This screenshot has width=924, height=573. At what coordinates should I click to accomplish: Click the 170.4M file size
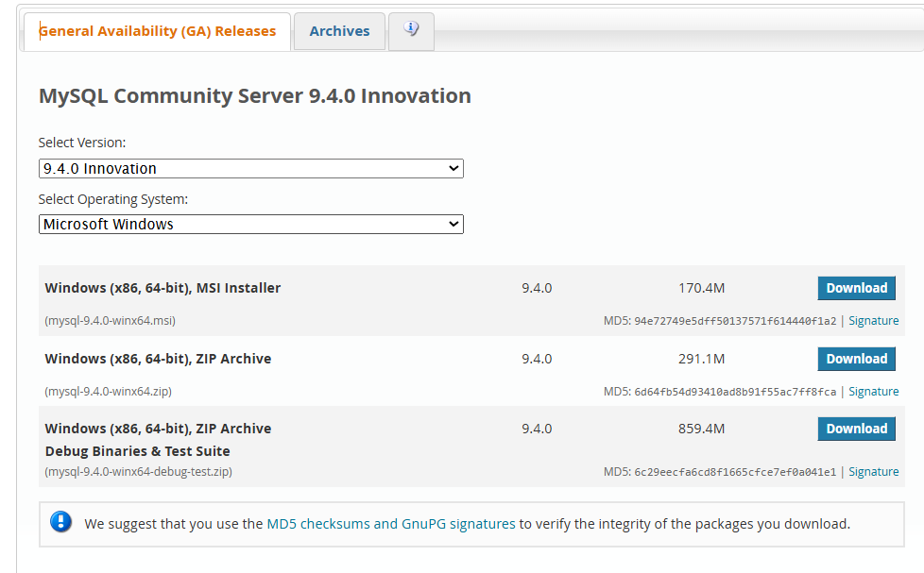[701, 288]
